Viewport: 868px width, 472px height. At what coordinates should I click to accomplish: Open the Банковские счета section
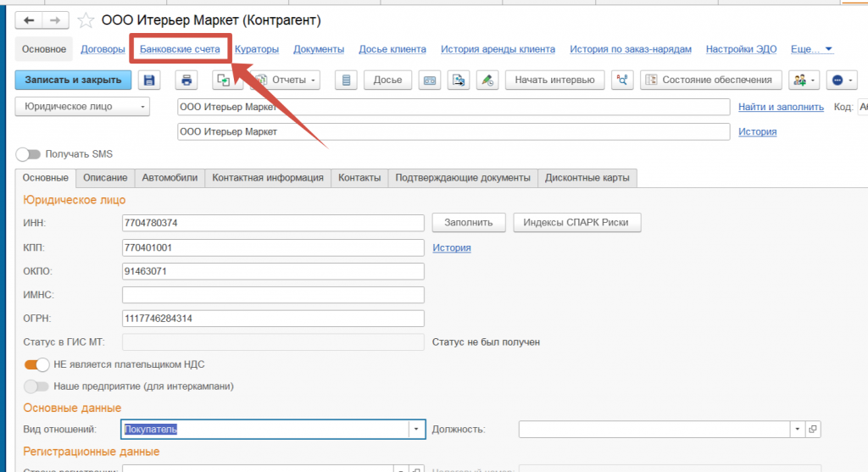[180, 49]
